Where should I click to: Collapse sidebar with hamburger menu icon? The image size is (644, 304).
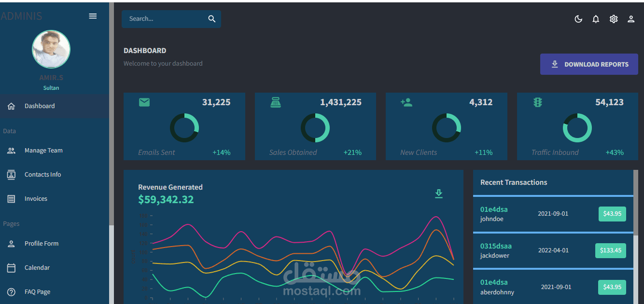[93, 16]
